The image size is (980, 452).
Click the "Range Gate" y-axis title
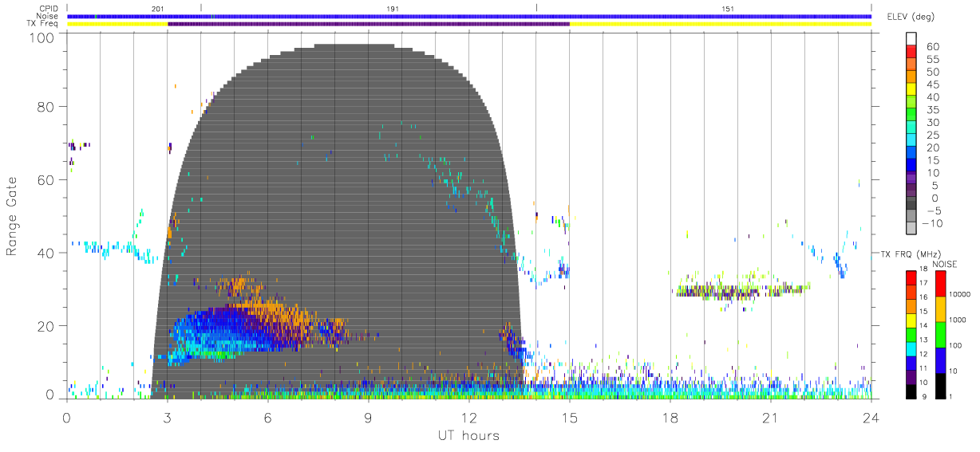13,216
